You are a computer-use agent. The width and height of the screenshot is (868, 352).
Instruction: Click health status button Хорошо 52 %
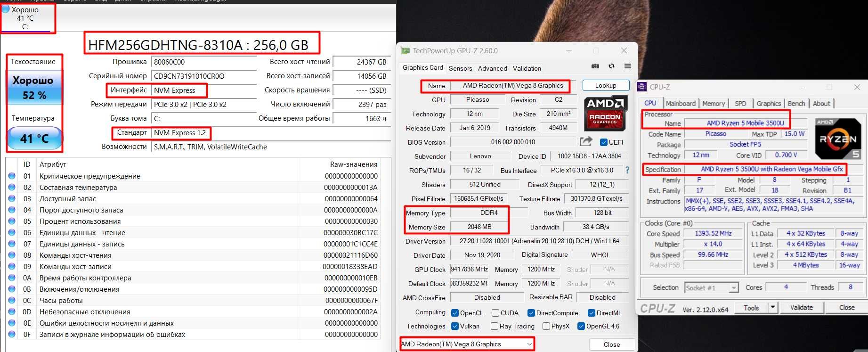point(34,88)
